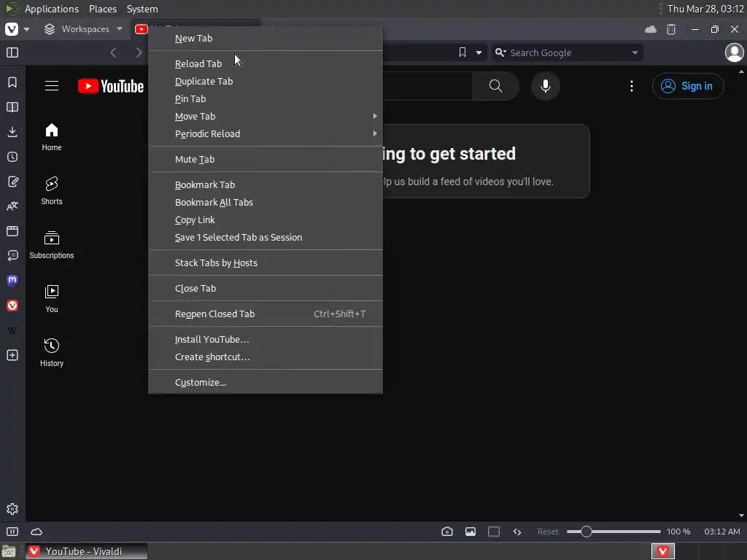Screen dimensions: 747x560
Task: Open the Notes panel icon
Action: click(x=12, y=182)
